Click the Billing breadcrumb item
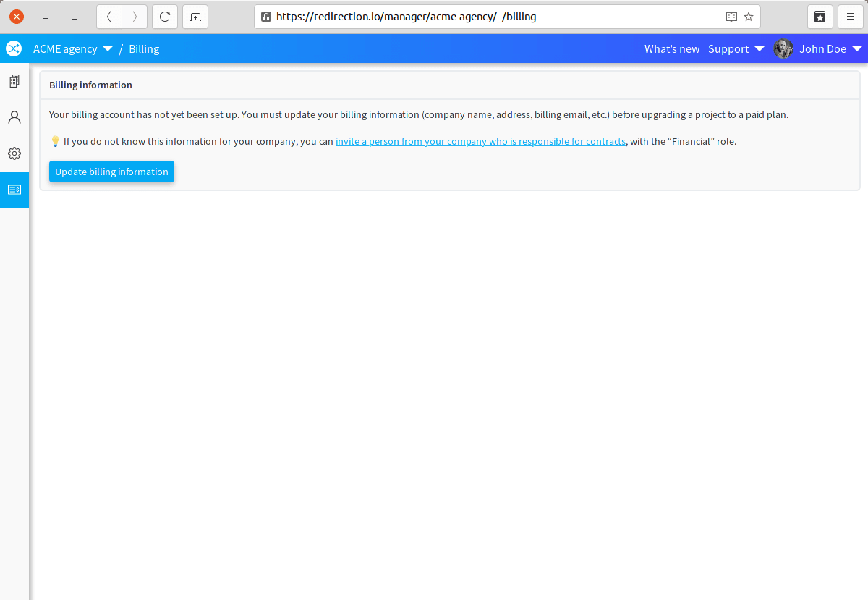Viewport: 868px width, 600px height. [x=144, y=49]
